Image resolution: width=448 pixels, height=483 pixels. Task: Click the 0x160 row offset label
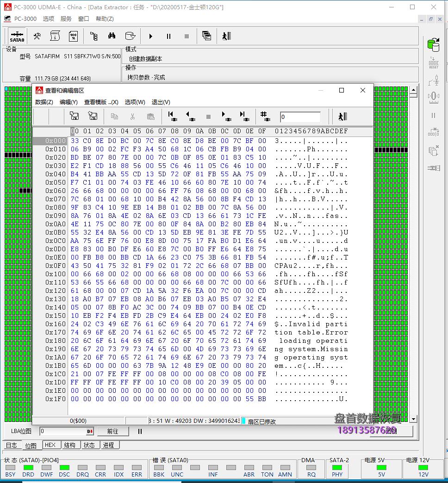pos(56,324)
